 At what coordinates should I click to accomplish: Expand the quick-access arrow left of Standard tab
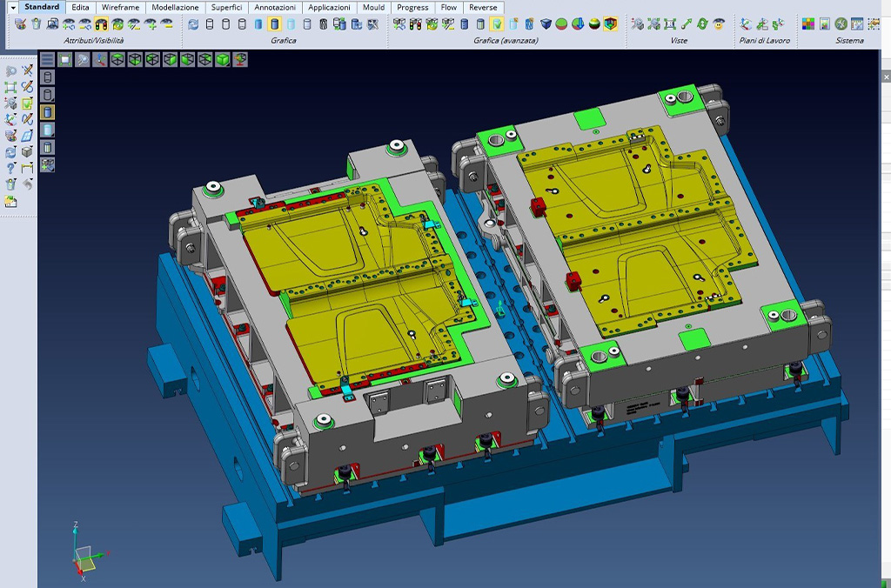12,7
